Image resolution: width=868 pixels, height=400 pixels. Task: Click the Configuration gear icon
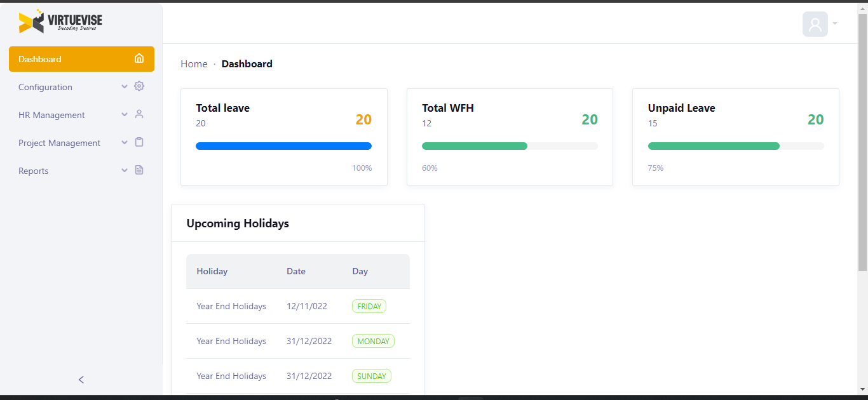[139, 86]
